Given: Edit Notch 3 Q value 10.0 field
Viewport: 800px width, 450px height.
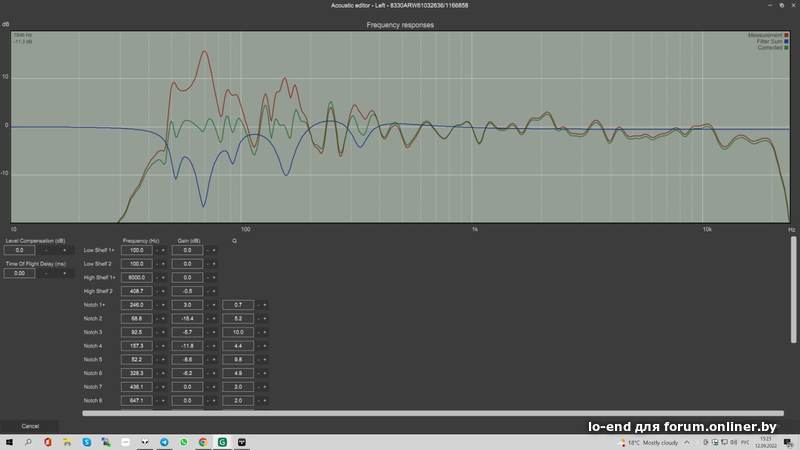Looking at the screenshot, I should [238, 332].
